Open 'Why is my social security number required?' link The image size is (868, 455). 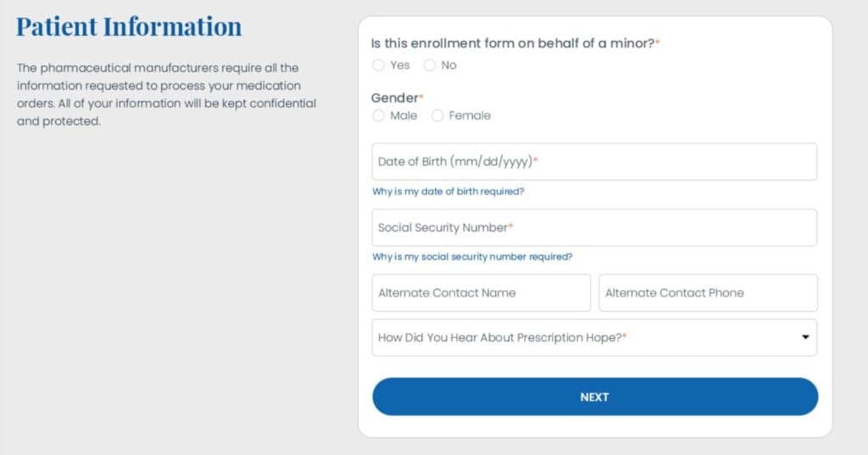click(x=472, y=257)
